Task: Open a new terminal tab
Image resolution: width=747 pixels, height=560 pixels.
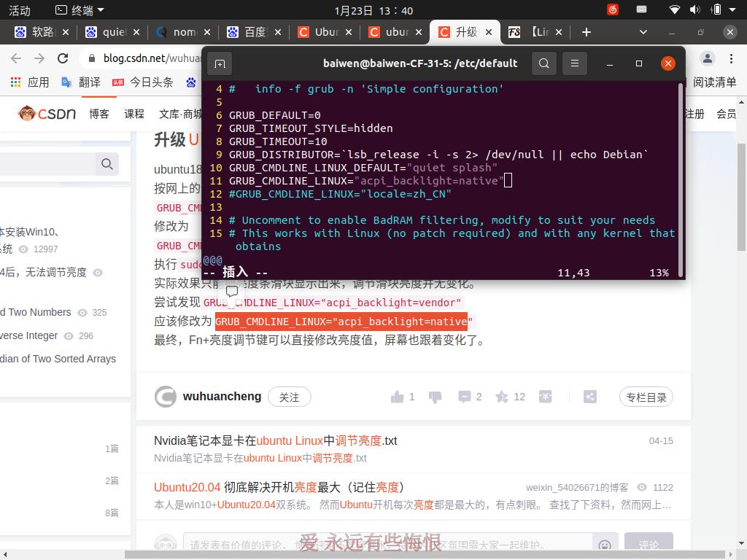Action: pyautogui.click(x=220, y=63)
